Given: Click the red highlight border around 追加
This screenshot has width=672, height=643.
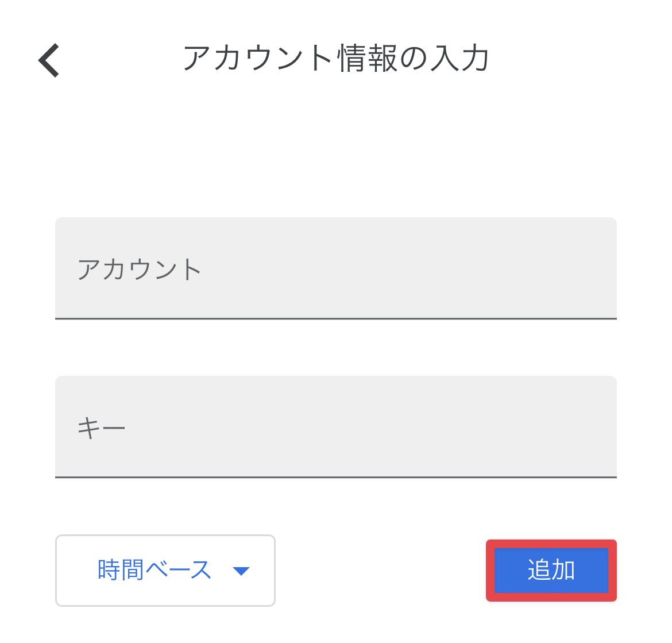Looking at the screenshot, I should pyautogui.click(x=551, y=544).
